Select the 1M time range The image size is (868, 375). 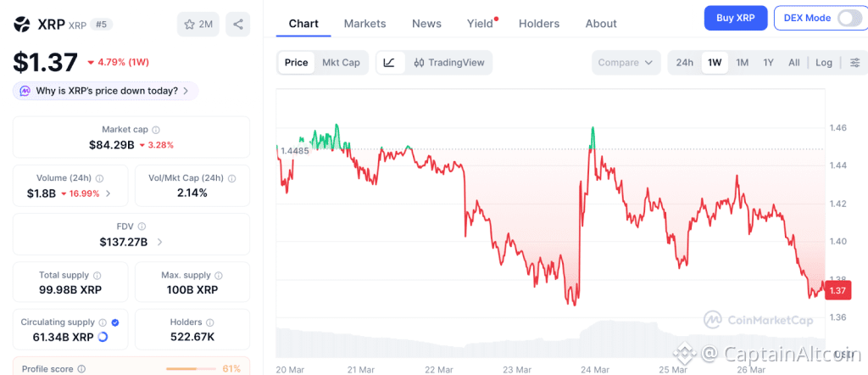[742, 62]
